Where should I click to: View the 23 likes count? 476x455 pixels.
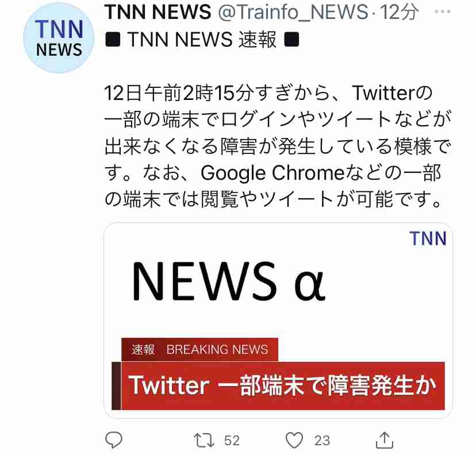[322, 441]
